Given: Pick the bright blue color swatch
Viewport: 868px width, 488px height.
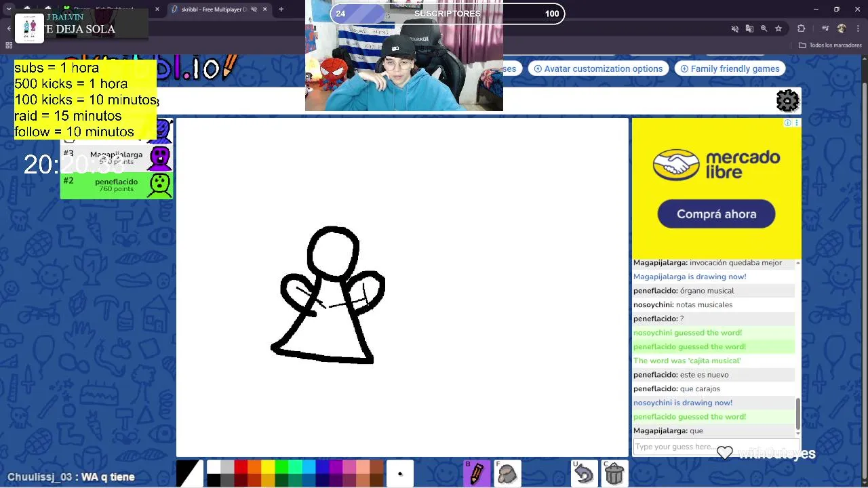Looking at the screenshot, I should (322, 467).
